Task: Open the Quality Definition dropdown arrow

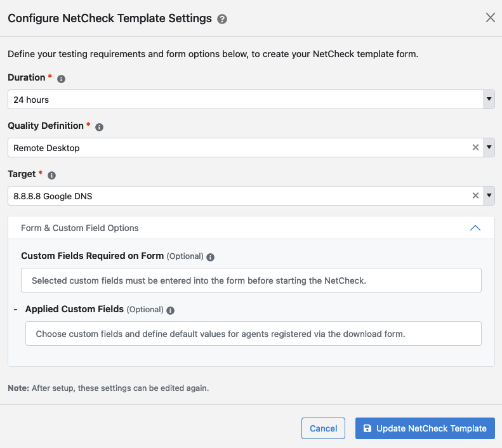Action: tap(489, 147)
